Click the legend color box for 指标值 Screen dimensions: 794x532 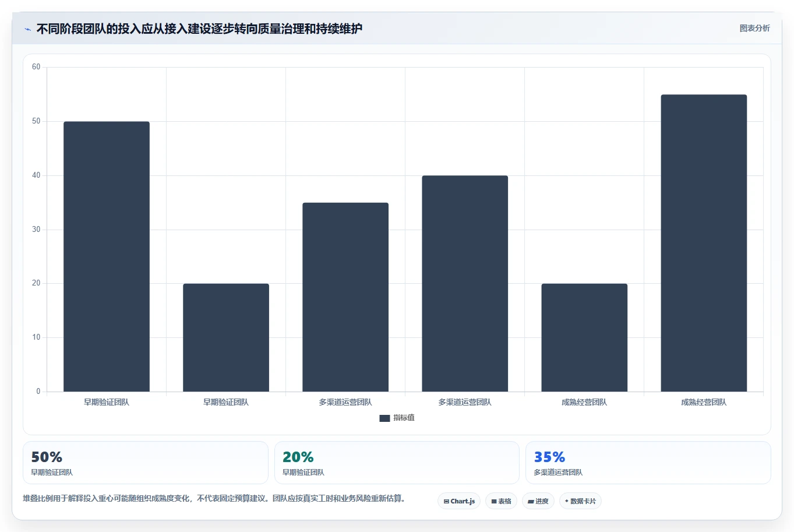pyautogui.click(x=384, y=418)
